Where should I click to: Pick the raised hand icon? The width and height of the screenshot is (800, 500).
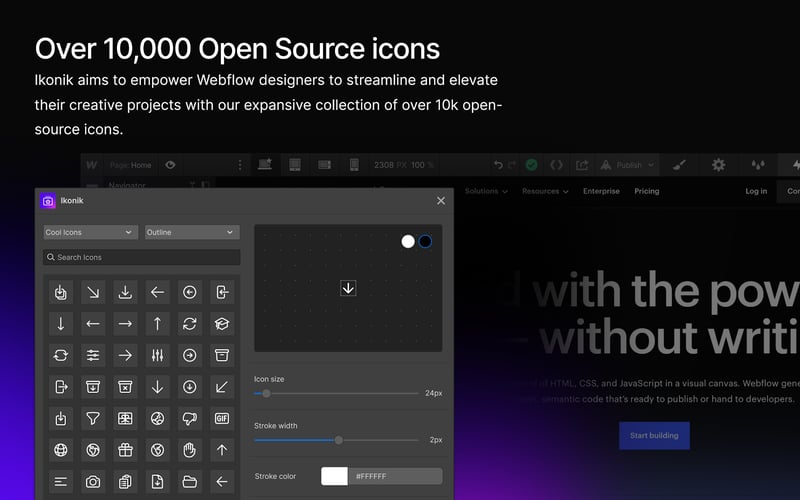(189, 450)
